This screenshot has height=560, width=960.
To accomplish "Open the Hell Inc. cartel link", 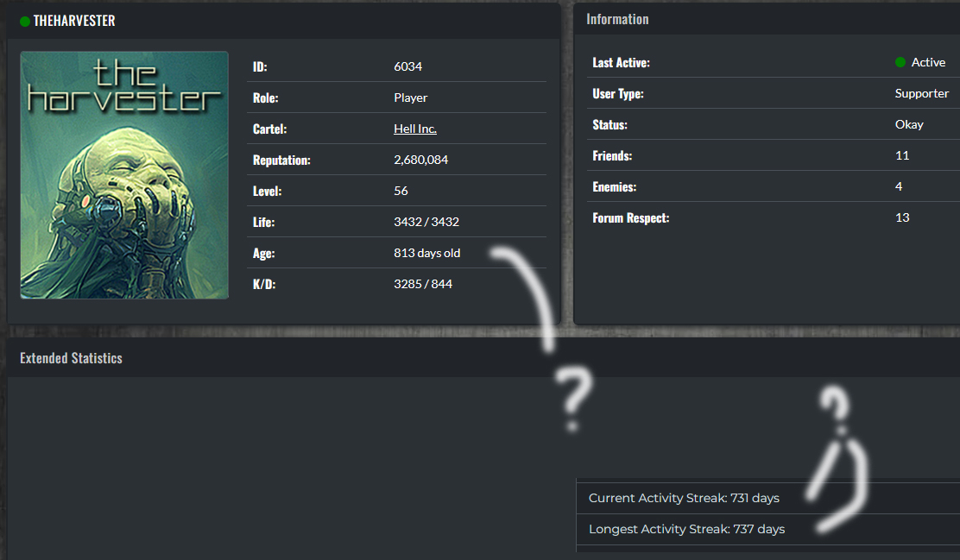I will (415, 129).
